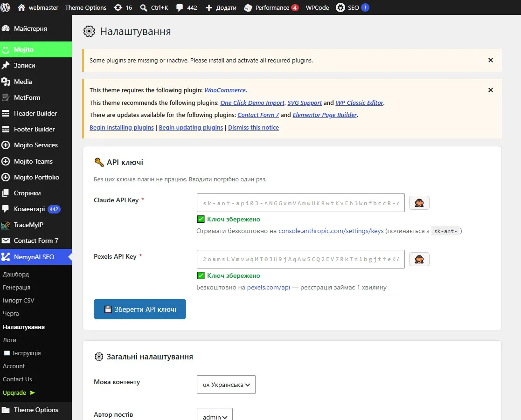Go to Дашборд submenu item
This screenshot has width=521, height=420.
point(16,274)
